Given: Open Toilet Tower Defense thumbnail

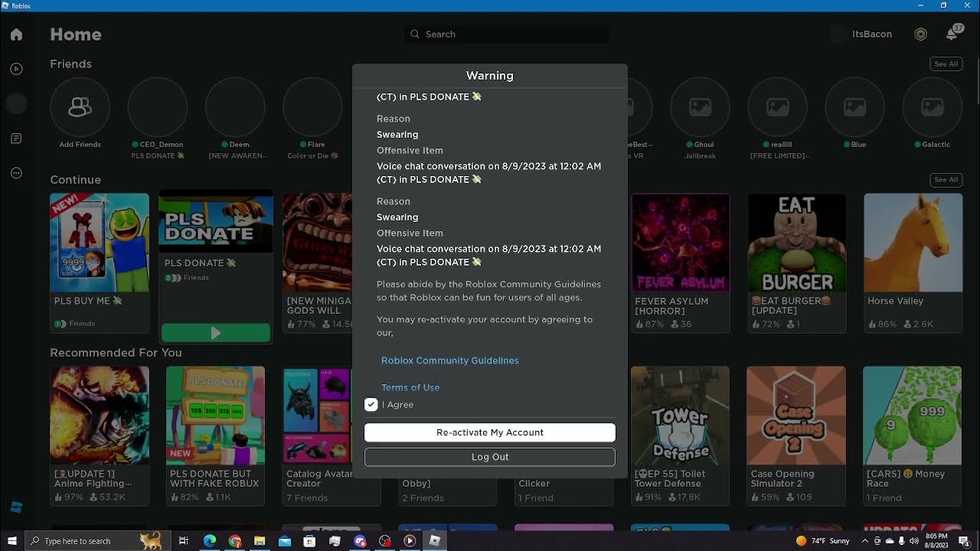Looking at the screenshot, I should tap(681, 416).
